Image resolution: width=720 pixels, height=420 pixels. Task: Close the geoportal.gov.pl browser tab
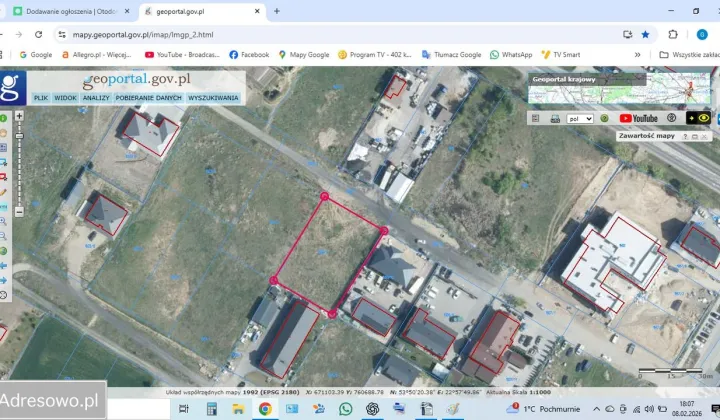(257, 11)
